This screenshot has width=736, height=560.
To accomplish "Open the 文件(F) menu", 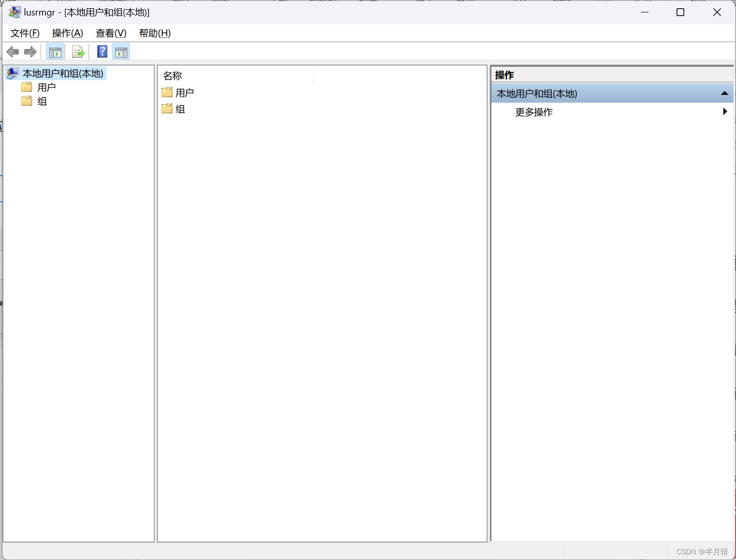I will tap(25, 33).
